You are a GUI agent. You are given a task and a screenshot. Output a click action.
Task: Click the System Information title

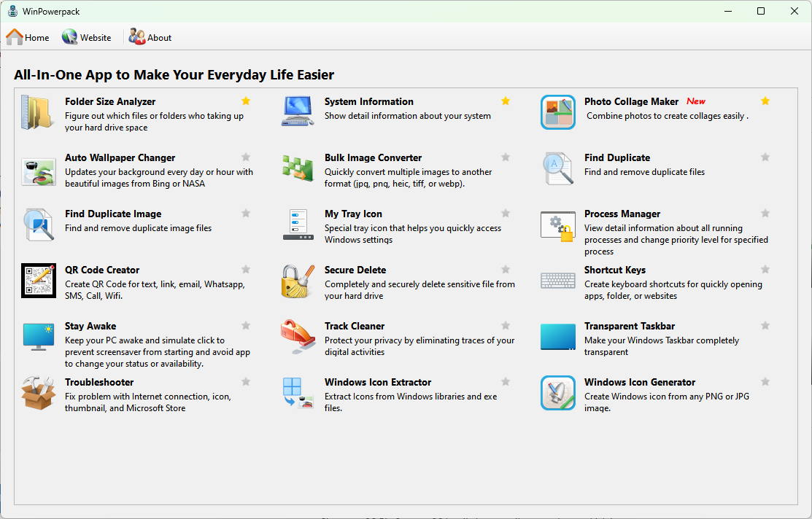368,101
